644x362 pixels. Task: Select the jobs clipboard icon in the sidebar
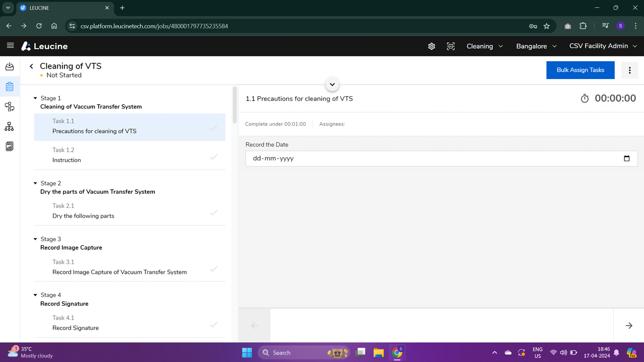coord(10,87)
